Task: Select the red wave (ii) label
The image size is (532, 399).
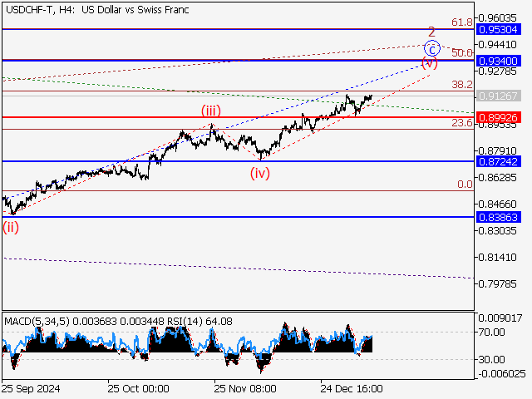Action: click(x=11, y=225)
